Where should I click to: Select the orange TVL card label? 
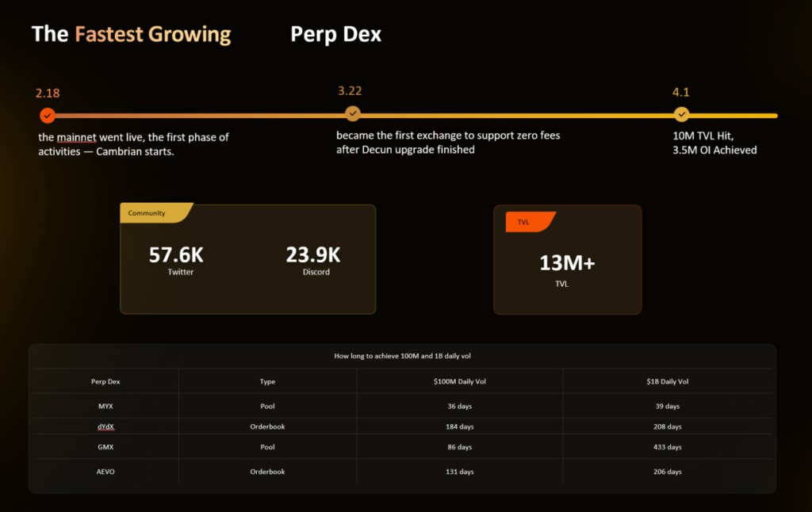pos(524,222)
